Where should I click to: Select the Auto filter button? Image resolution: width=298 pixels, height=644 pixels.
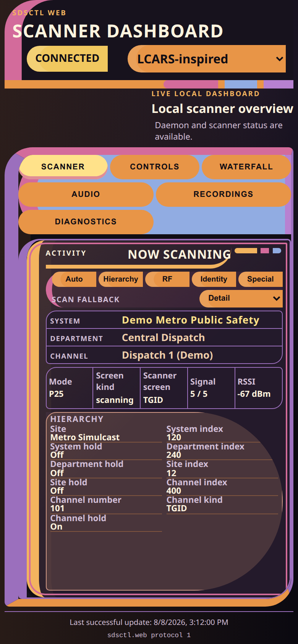pos(74,279)
